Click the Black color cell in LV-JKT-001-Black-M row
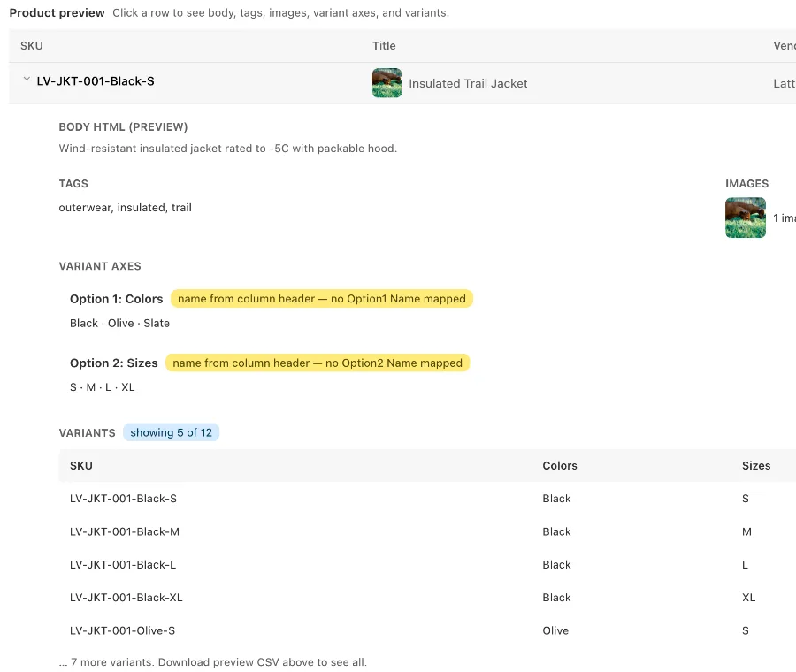 556,531
